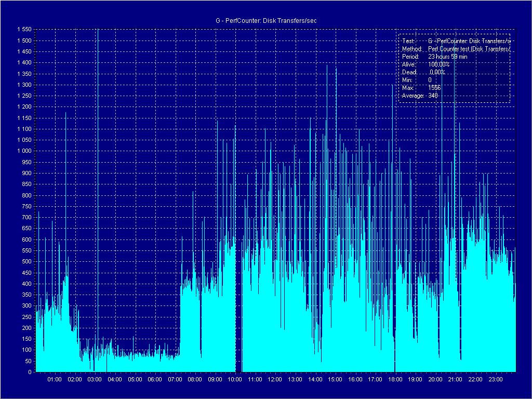Select the 1 000 label on vertical axis
The image size is (532, 399).
click(x=24, y=151)
